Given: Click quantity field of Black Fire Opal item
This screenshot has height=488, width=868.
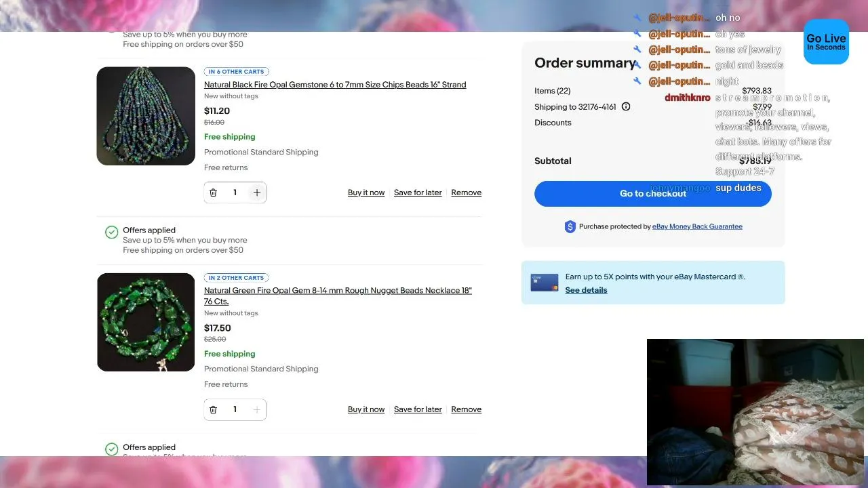Looking at the screenshot, I should pyautogui.click(x=235, y=192).
